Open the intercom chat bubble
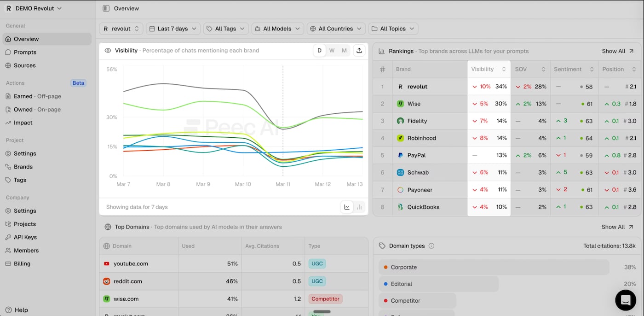This screenshot has width=644, height=316. (x=625, y=300)
